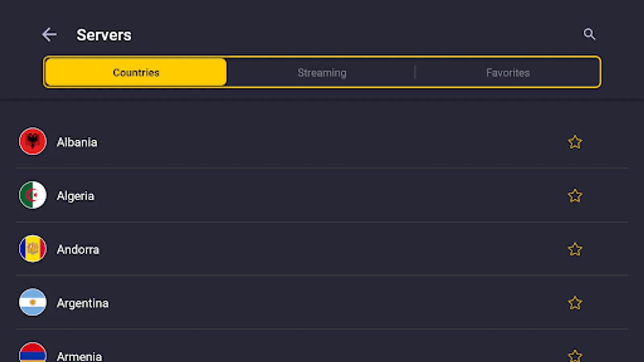Viewport: 644px width, 362px height.
Task: Click the Albania flag icon
Action: (x=32, y=142)
